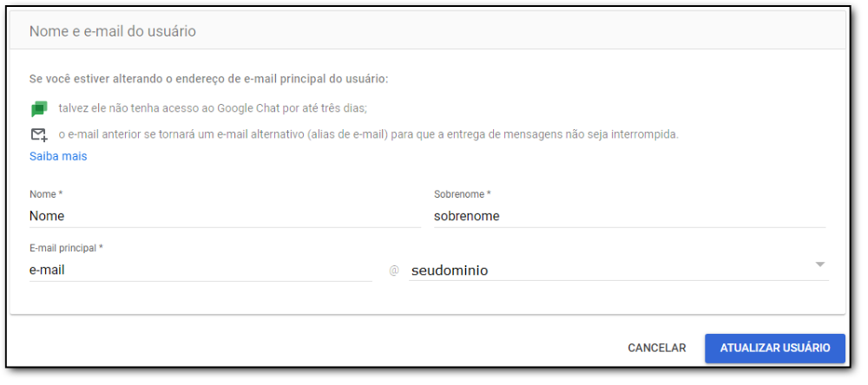Expand the domain list with the arrow
The width and height of the screenshot is (868, 385).
pyautogui.click(x=820, y=264)
